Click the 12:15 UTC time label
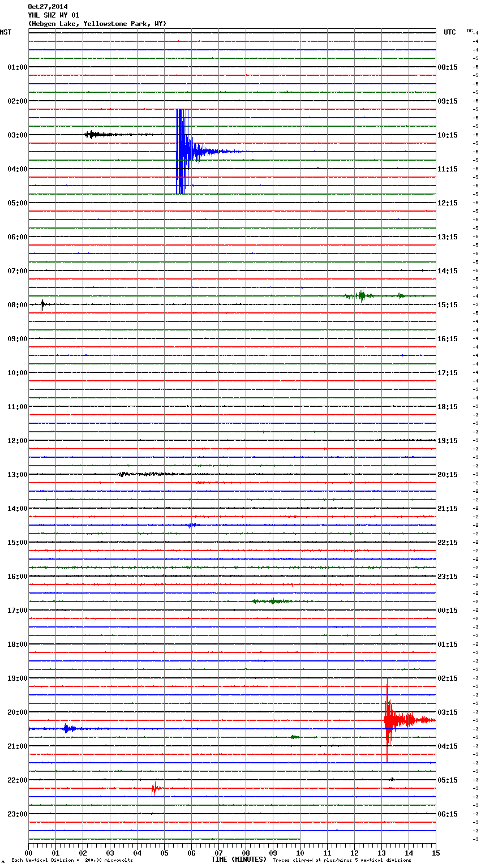 pos(448,203)
